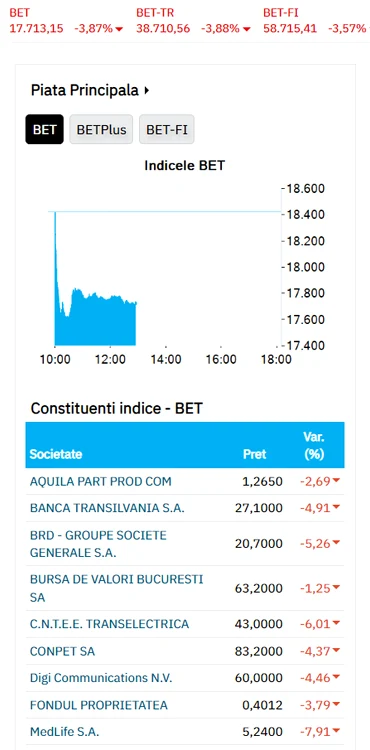Switch to the BET-FI tab
Viewport: 370px width, 750px height.
[167, 129]
